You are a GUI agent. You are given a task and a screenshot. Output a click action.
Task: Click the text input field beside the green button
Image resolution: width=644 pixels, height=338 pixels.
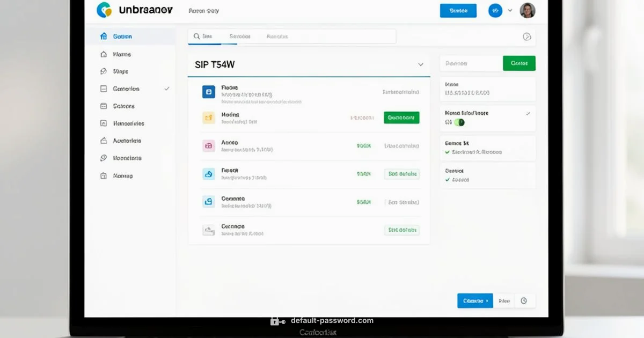click(471, 63)
